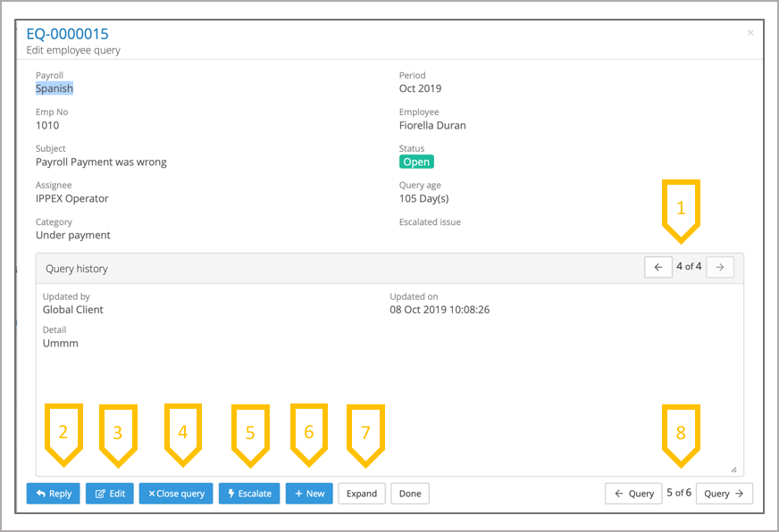779x532 pixels.
Task: Escalate this employee query
Action: pos(249,494)
